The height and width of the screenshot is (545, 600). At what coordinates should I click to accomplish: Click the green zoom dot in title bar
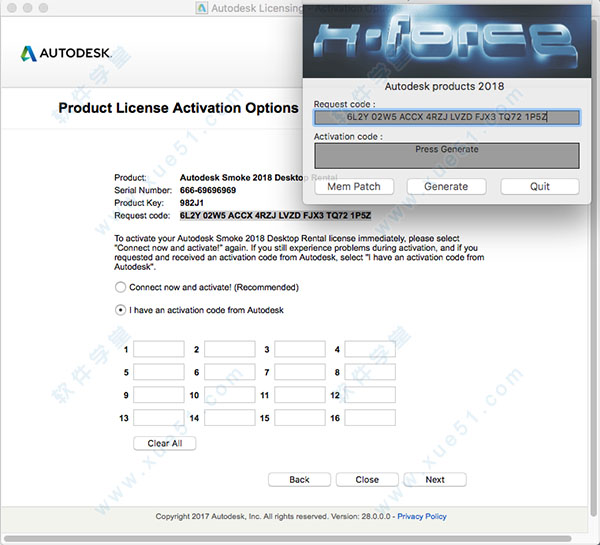click(44, 8)
